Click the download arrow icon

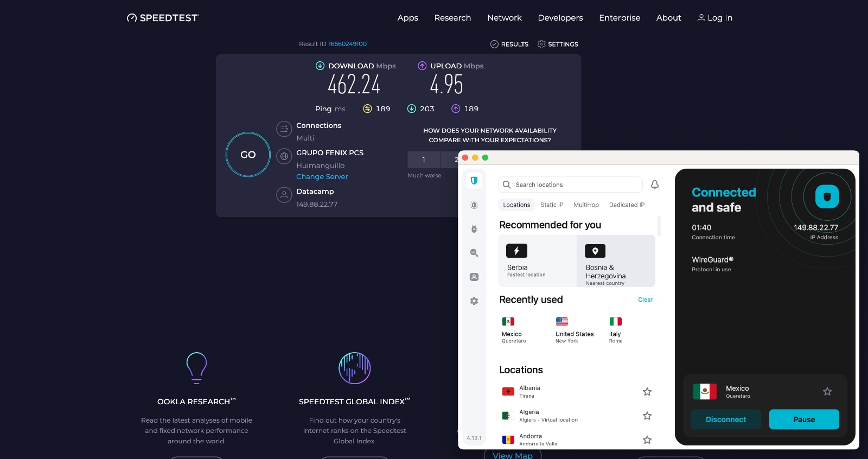[320, 66]
